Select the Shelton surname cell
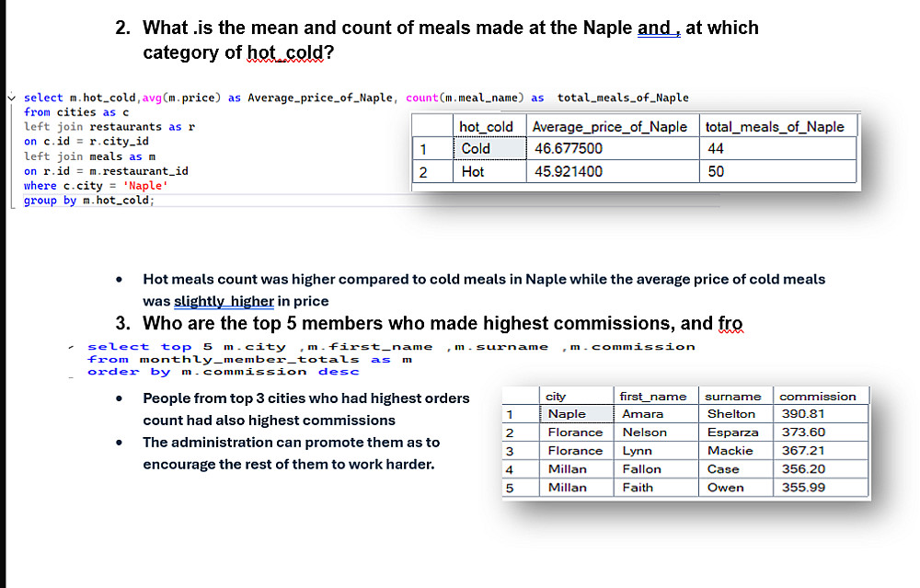This screenshot has height=588, width=920. pos(733,414)
